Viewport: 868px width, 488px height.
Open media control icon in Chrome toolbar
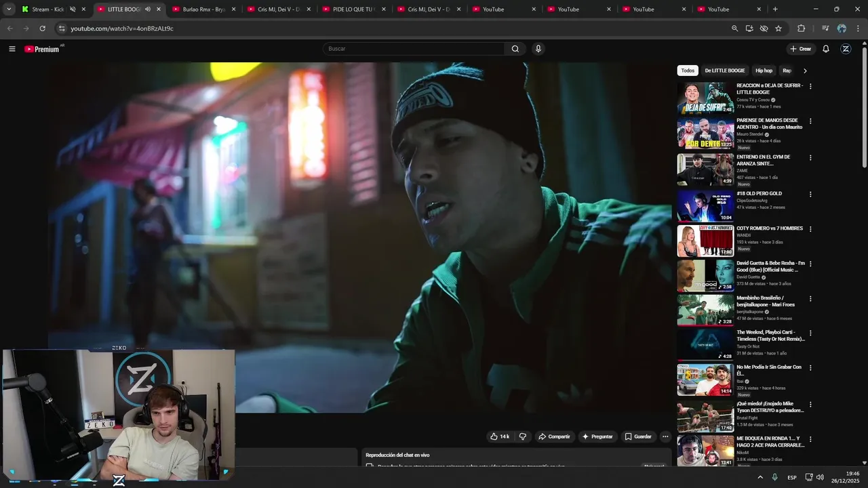point(825,28)
